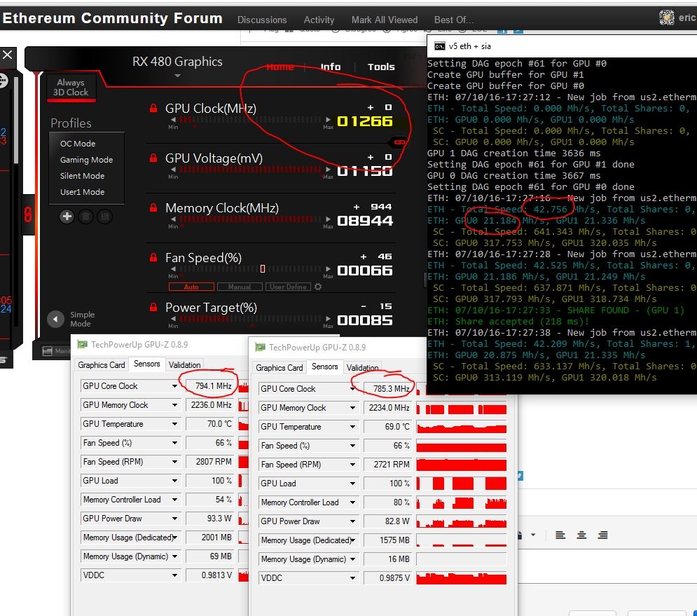
Task: Click the align center icon in forum editor
Action: point(581,535)
